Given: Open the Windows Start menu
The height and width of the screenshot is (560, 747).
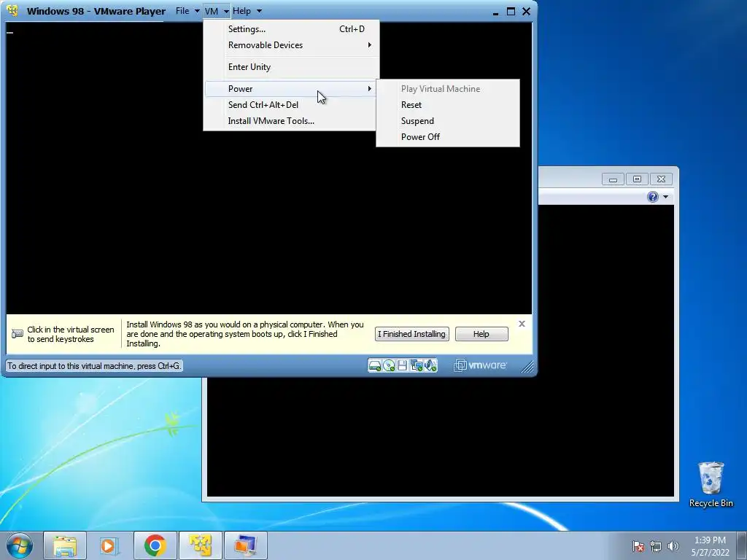Looking at the screenshot, I should 20,545.
